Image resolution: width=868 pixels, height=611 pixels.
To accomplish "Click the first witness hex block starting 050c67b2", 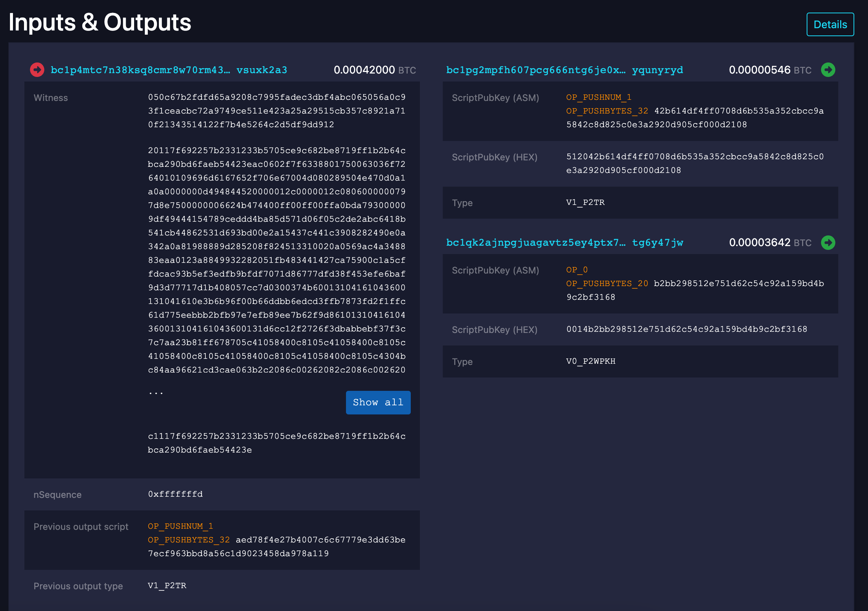I will click(277, 111).
